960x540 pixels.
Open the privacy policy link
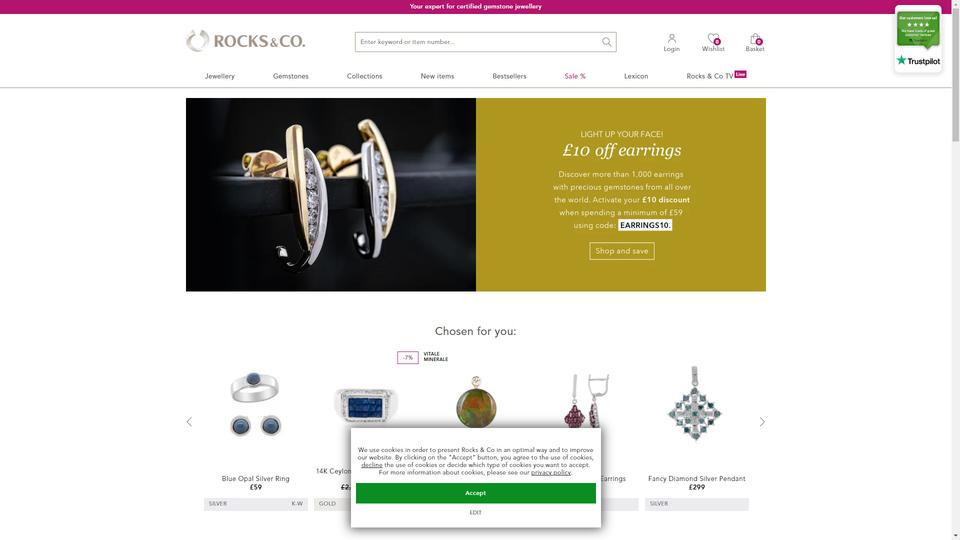[550, 473]
